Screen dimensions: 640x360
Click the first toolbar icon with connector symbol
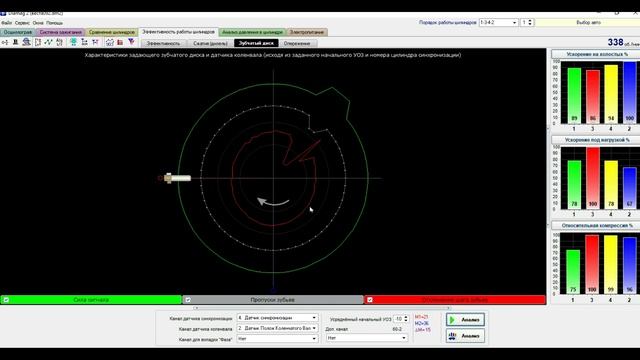pyautogui.click(x=5, y=42)
